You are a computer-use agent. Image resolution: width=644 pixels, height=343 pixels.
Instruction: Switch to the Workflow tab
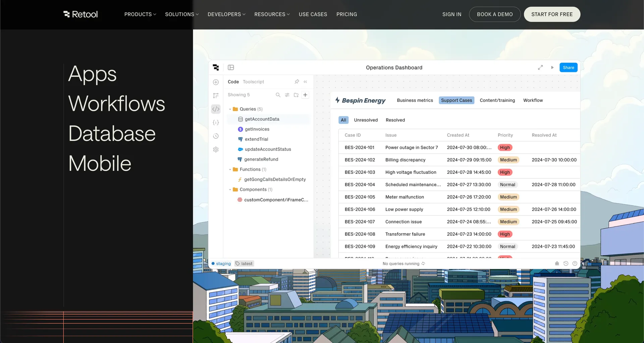533,100
